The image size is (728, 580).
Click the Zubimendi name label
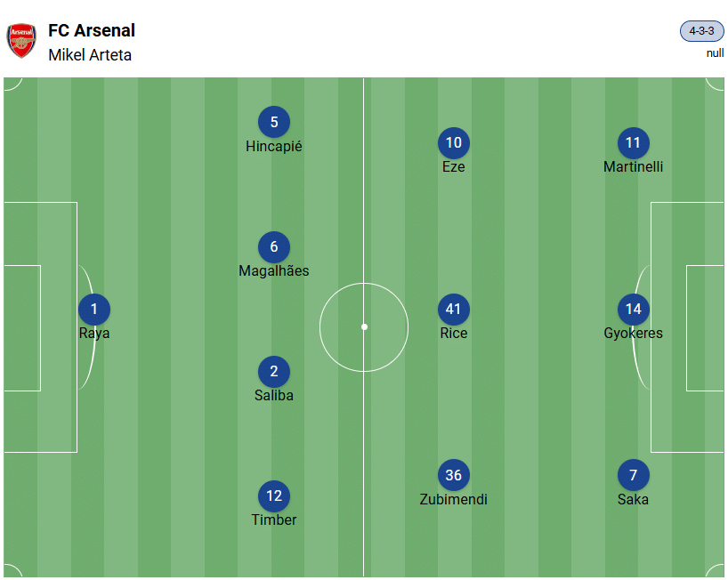tap(454, 500)
